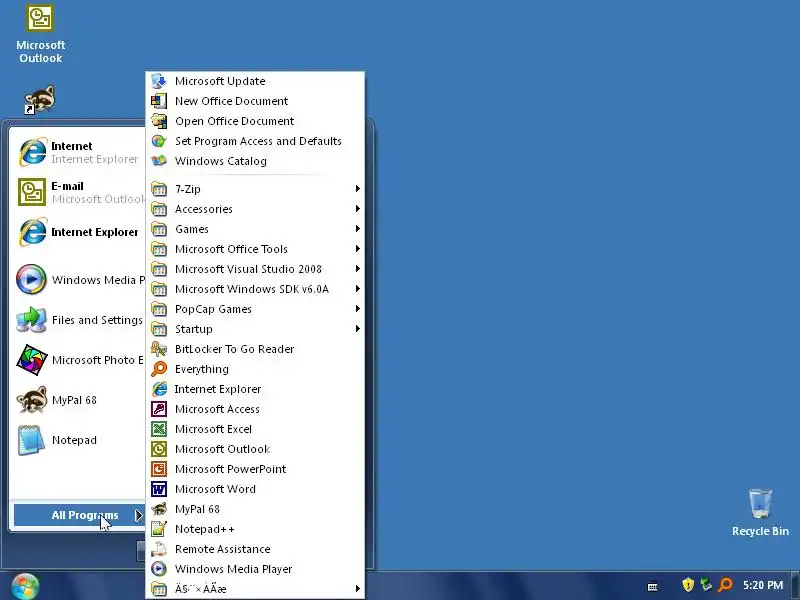800x600 pixels.
Task: Click the Windows Start orb button
Action: (x=24, y=587)
